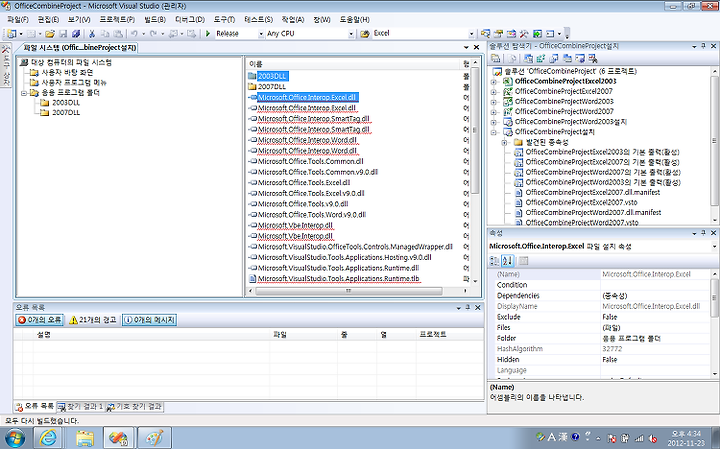Image resolution: width=720 pixels, height=449 pixels.
Task: Open Custom Actions Editor from Solution Explorer toolbar
Action: coord(580,58)
